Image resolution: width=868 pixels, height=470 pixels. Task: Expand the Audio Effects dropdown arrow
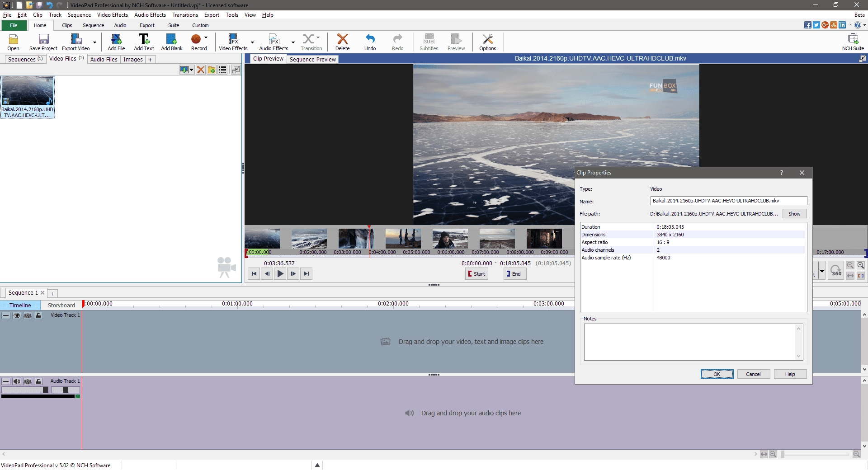pos(293,42)
